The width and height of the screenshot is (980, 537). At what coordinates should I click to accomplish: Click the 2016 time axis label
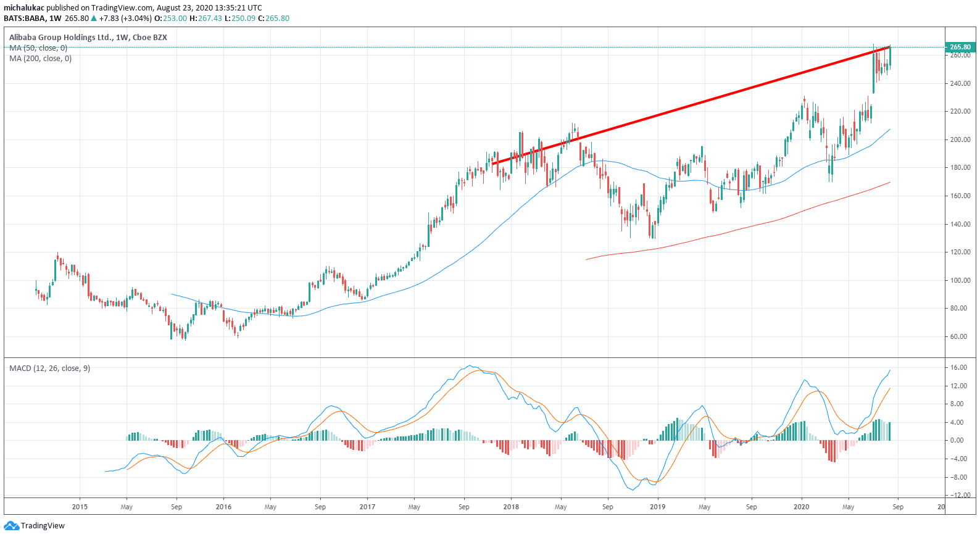point(223,507)
